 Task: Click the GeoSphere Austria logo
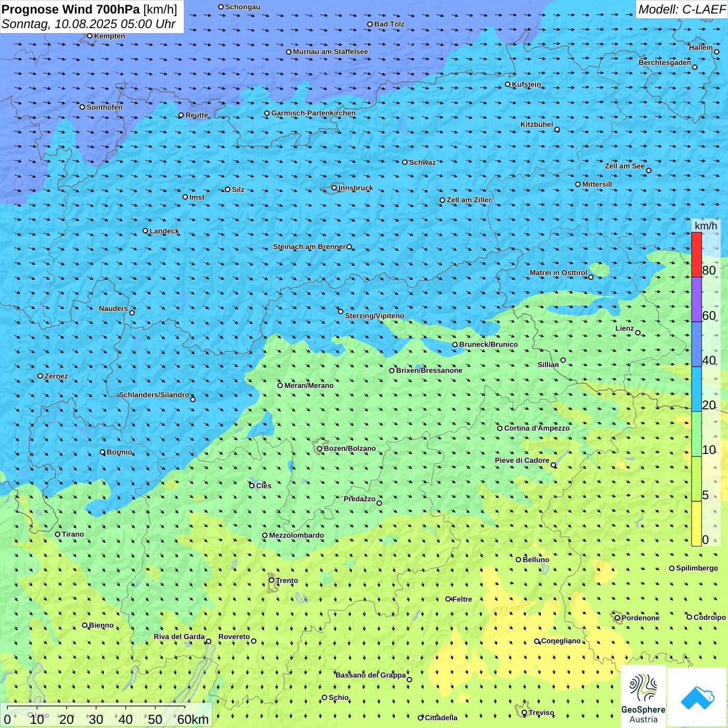(643, 697)
